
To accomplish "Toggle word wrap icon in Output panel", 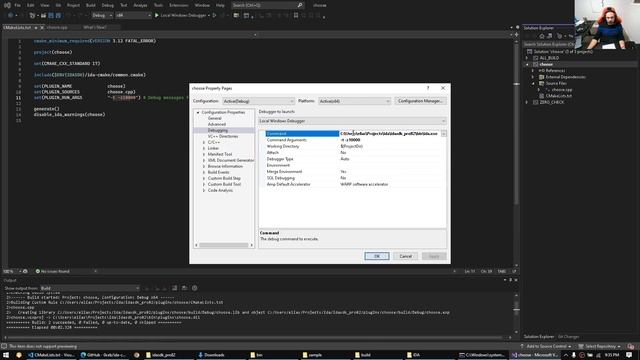I will click(x=184, y=288).
